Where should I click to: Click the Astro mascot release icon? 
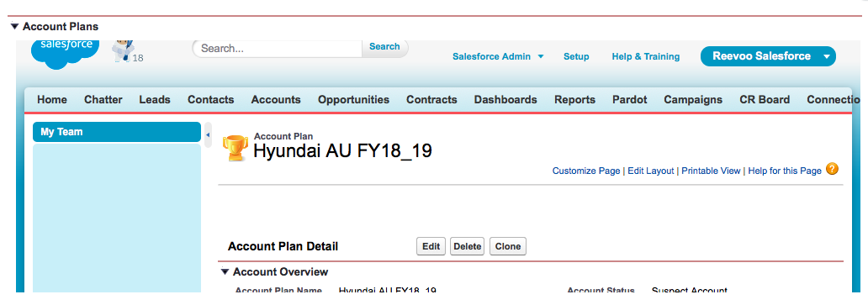tap(123, 50)
